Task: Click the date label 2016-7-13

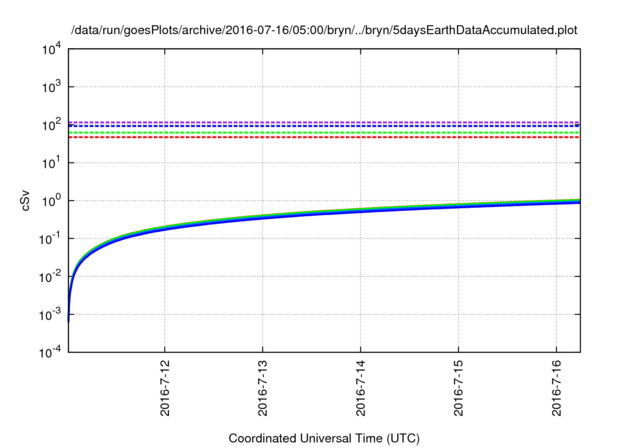Action: 262,388
